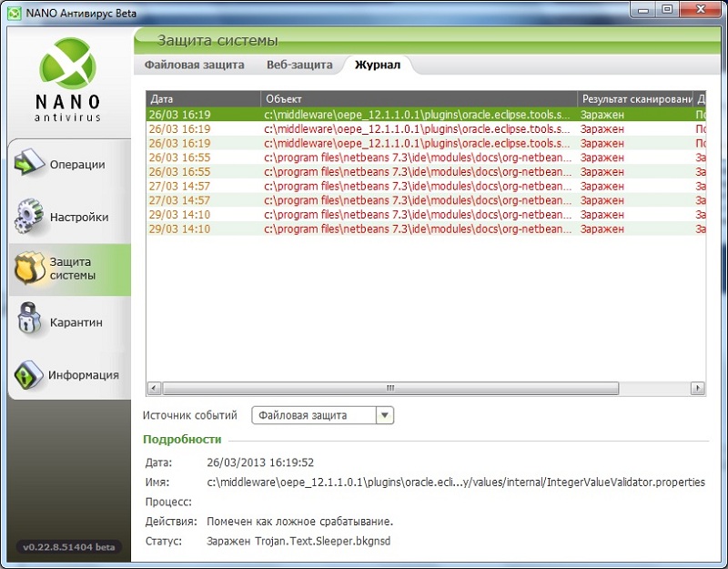Viewport: 728px width, 569px height.
Task: Click the Операции arrow icon in sidebar
Action: tap(29, 165)
